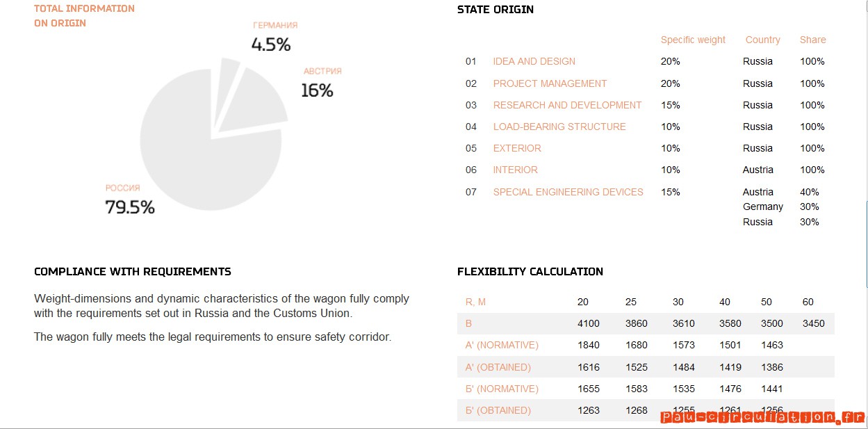Click the 79.5% Russia percentage label

[130, 207]
